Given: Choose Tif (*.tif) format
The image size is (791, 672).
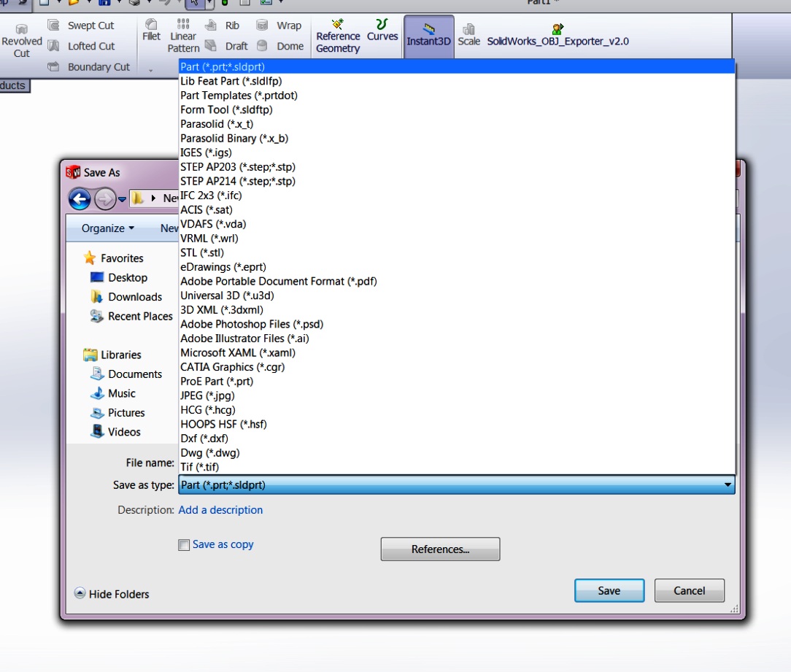Looking at the screenshot, I should coord(457,467).
